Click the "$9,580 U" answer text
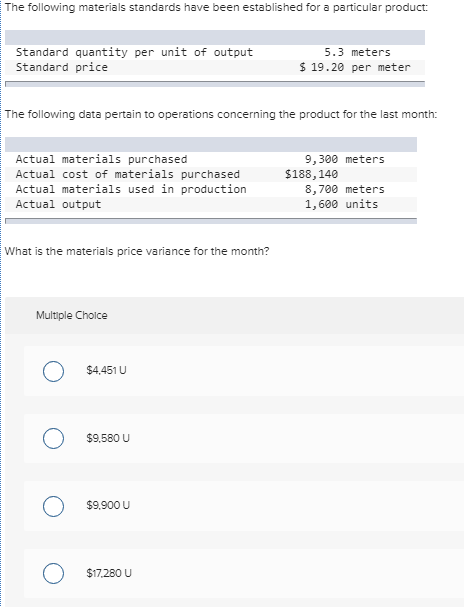Image resolution: width=464 pixels, height=607 pixels. 108,438
